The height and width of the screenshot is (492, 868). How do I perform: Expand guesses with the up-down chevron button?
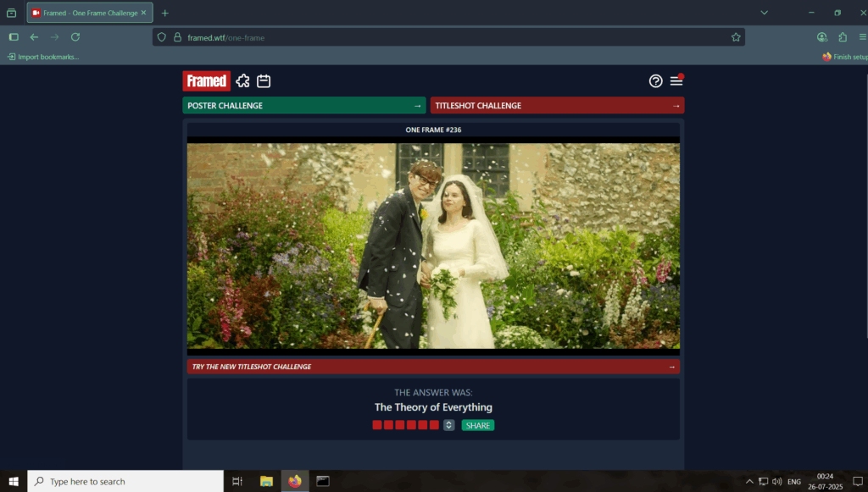pos(449,425)
